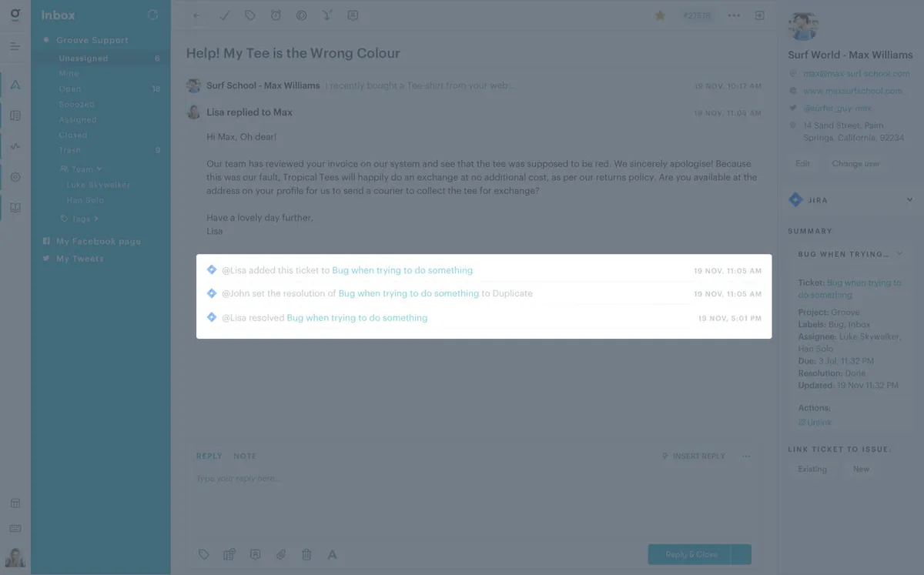
Task: Open the Knowledge Base panel icon in the rail
Action: (x=15, y=115)
